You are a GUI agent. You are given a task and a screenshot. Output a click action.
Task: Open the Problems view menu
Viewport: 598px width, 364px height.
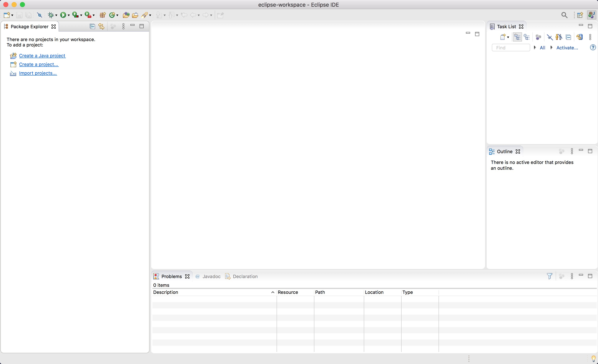(572, 276)
